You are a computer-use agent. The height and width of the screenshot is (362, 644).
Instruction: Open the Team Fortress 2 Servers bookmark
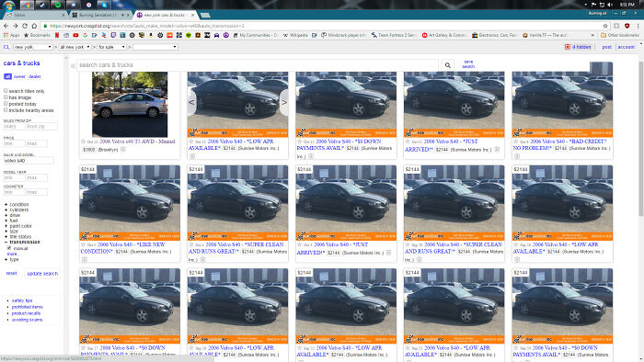[394, 35]
